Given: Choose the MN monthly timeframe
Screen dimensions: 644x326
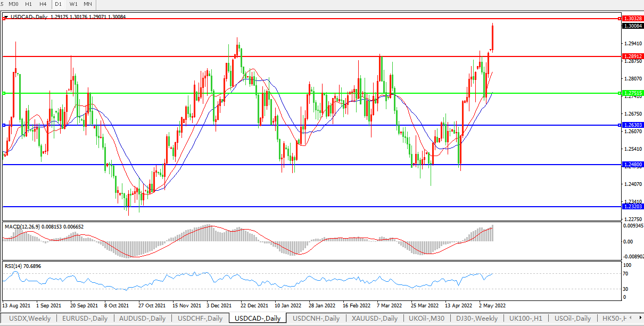Looking at the screenshot, I should click(x=88, y=4).
